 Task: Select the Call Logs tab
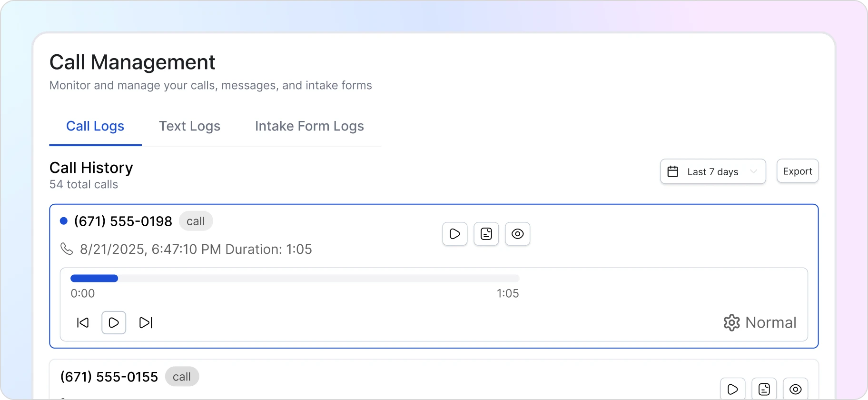click(95, 126)
